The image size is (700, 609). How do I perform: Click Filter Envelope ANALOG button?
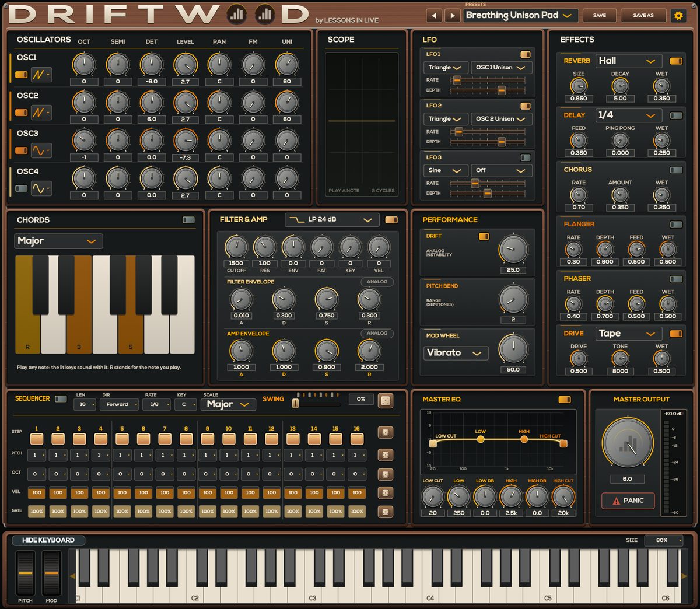(x=377, y=282)
